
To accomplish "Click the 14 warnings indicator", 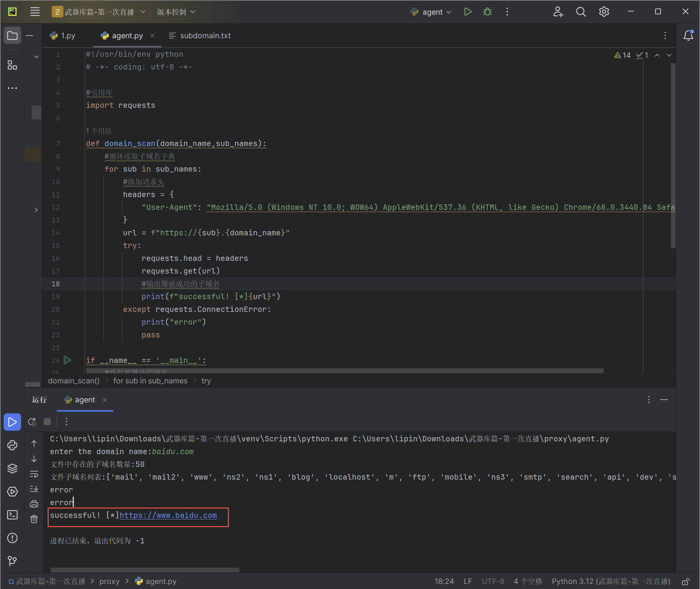I will tap(622, 55).
